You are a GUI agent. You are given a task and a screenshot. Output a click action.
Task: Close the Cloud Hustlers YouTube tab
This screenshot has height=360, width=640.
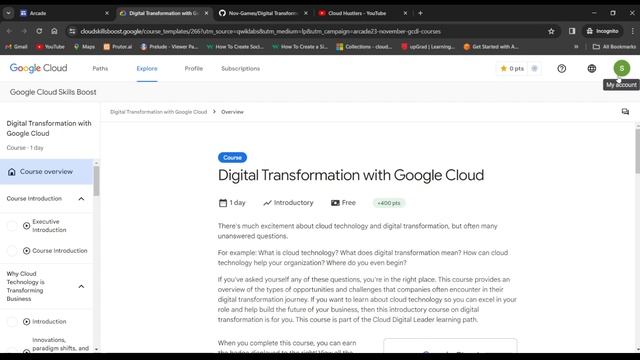[x=405, y=13]
